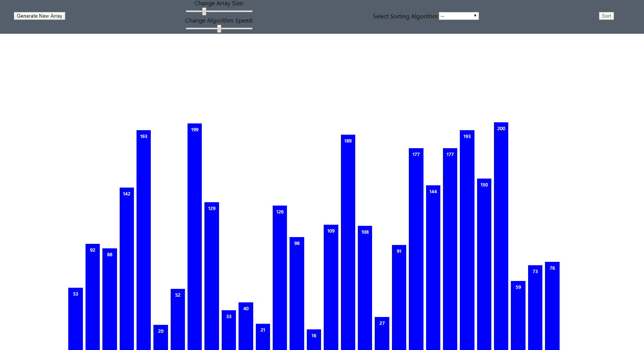Click the bar labeled 27
Image resolution: width=644 pixels, height=350 pixels.
[382, 333]
